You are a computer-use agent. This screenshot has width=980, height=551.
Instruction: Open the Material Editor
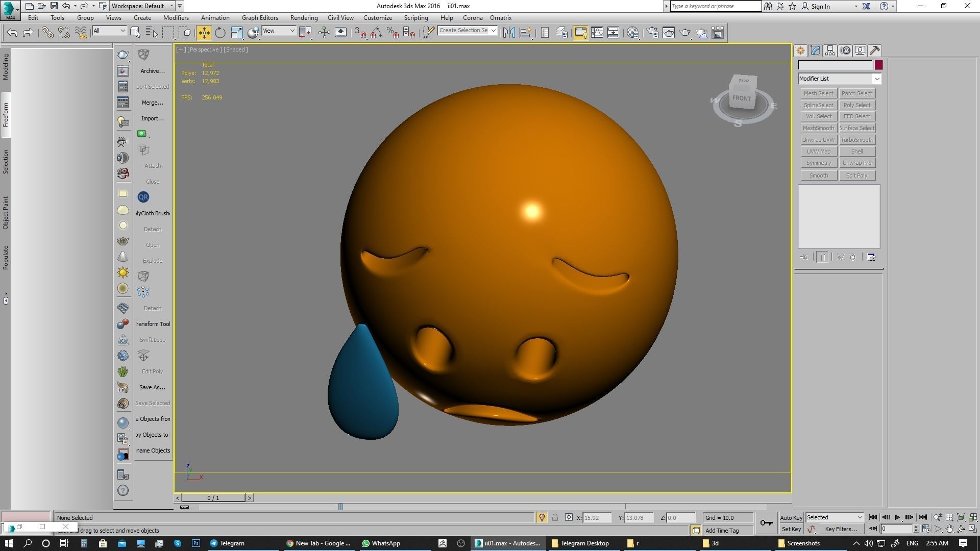click(x=633, y=33)
